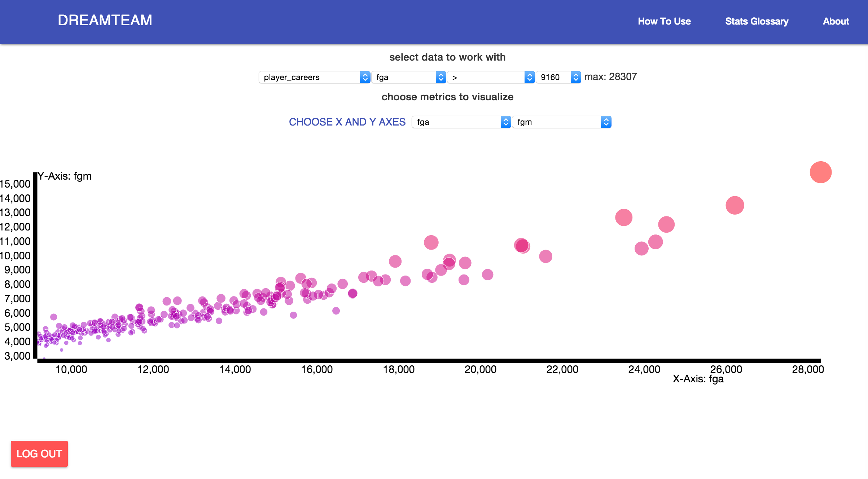This screenshot has height=479, width=868.
Task: Go to the About page
Action: 836,21
